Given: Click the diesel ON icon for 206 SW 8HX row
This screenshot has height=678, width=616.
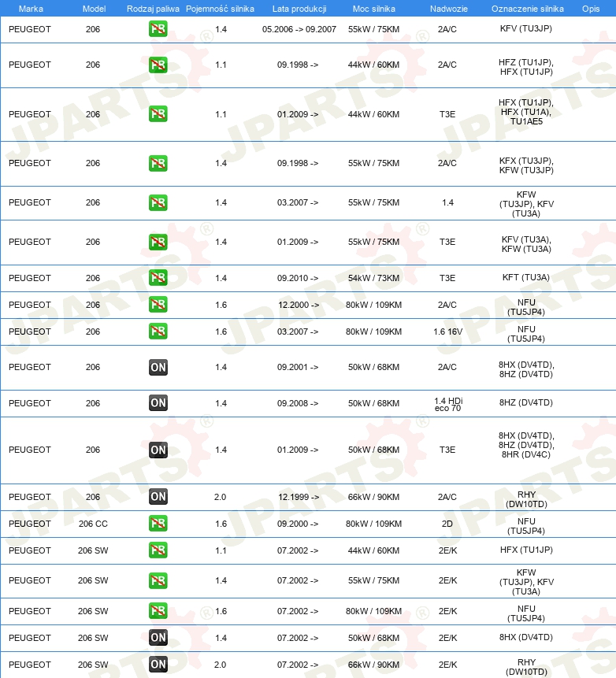Looking at the screenshot, I should click(158, 637).
